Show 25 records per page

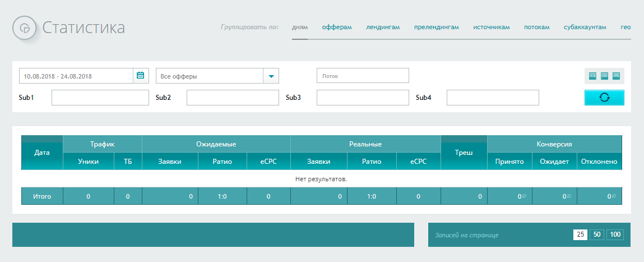pos(580,235)
